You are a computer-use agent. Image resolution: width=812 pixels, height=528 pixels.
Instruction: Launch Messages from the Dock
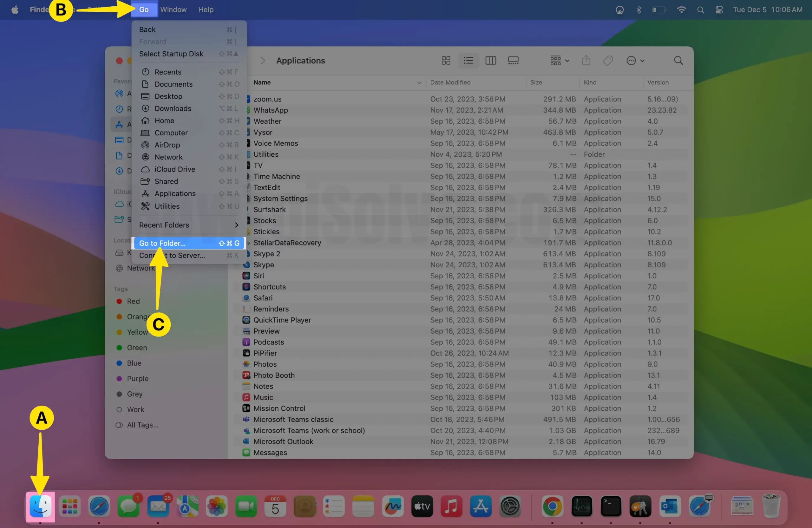pyautogui.click(x=129, y=506)
